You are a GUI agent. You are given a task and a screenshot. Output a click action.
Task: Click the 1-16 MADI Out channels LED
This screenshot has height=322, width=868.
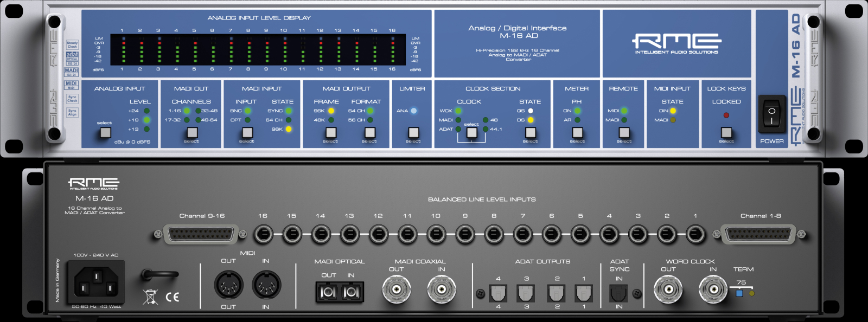point(187,111)
